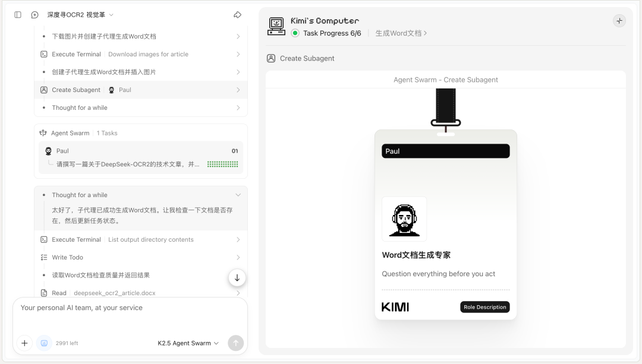Expand the Create Subagent Paul row chevron
This screenshot has width=642, height=364.
coord(238,90)
